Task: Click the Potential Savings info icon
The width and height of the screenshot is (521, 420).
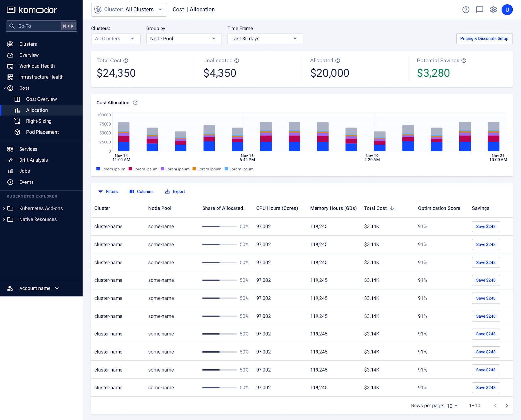Action: 464,61
